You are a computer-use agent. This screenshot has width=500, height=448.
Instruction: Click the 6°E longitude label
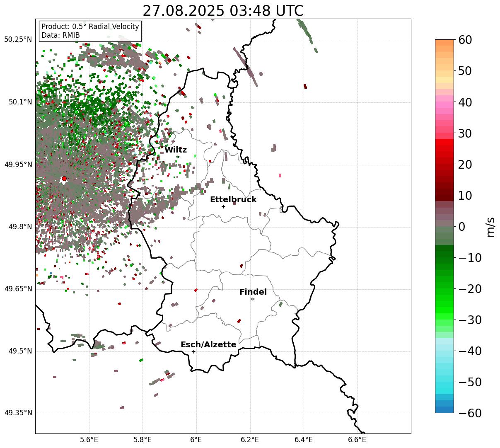(x=196, y=440)
